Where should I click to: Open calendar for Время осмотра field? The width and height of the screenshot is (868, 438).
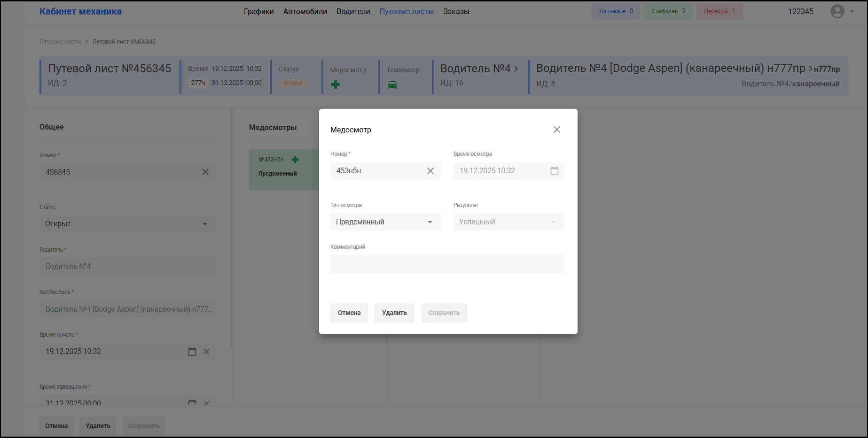(x=554, y=171)
